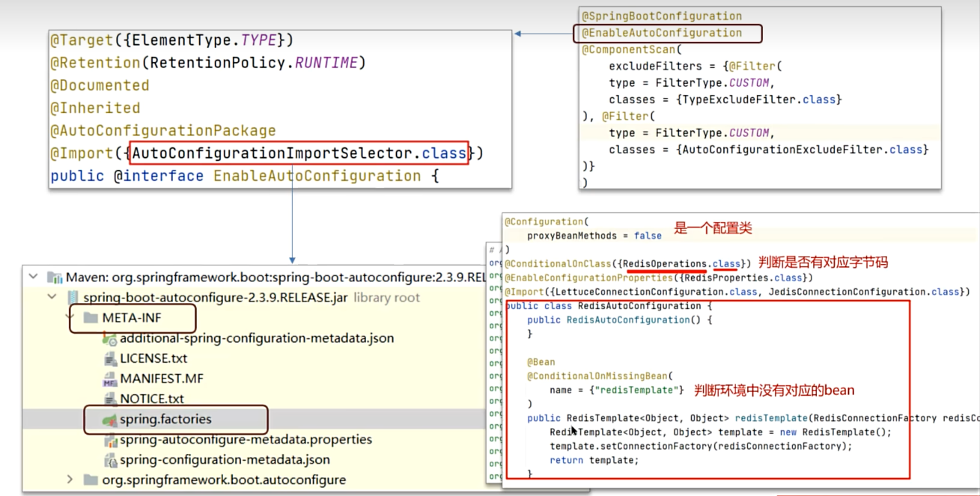Collapse the META-INF folder chevron
Screen dimensions: 980x496
(x=70, y=318)
